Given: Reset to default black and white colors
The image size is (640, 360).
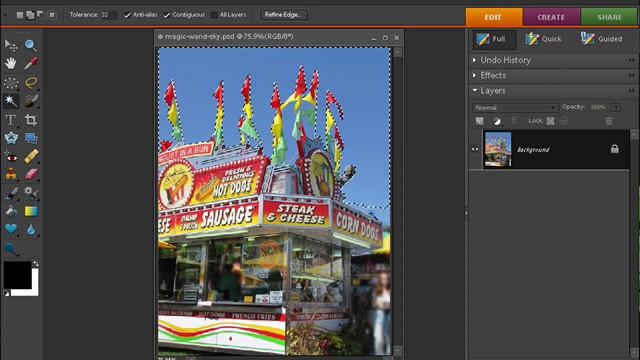Looking at the screenshot, I should [x=7, y=293].
